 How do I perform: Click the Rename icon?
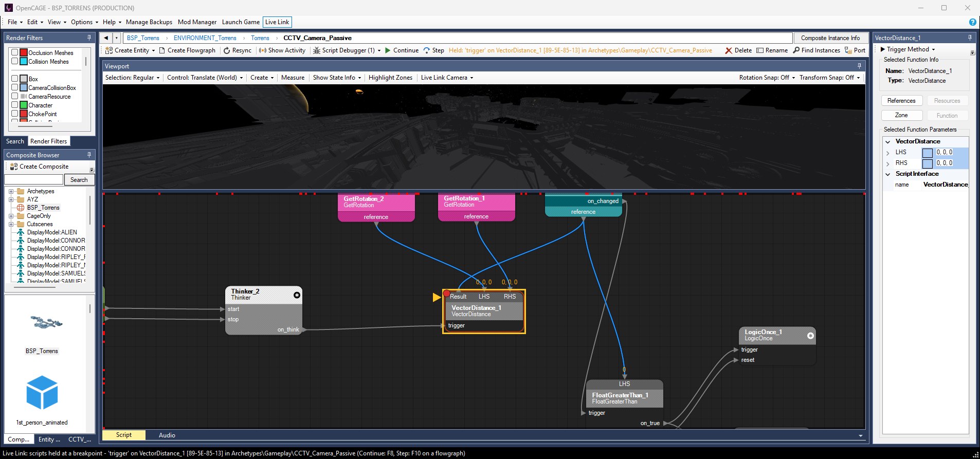[x=760, y=50]
